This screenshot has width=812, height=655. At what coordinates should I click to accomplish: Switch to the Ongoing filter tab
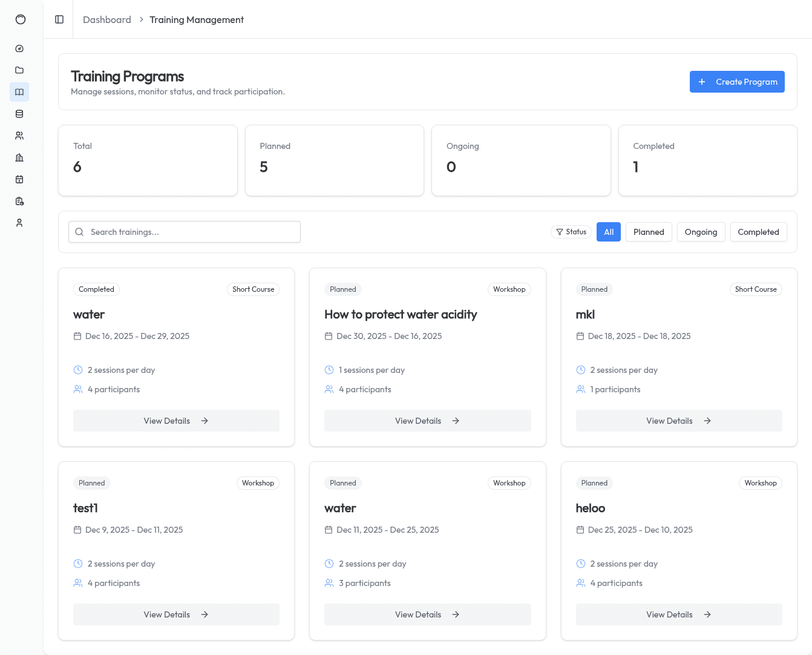point(701,232)
